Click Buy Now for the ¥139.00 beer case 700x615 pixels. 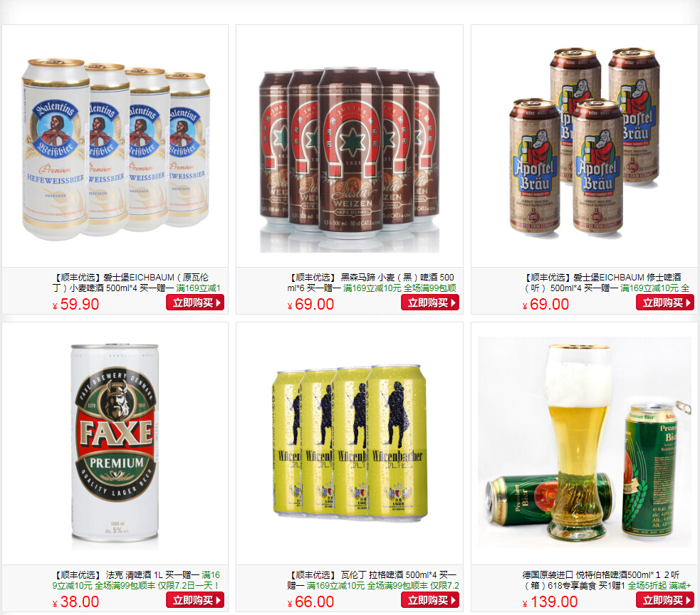(665, 600)
